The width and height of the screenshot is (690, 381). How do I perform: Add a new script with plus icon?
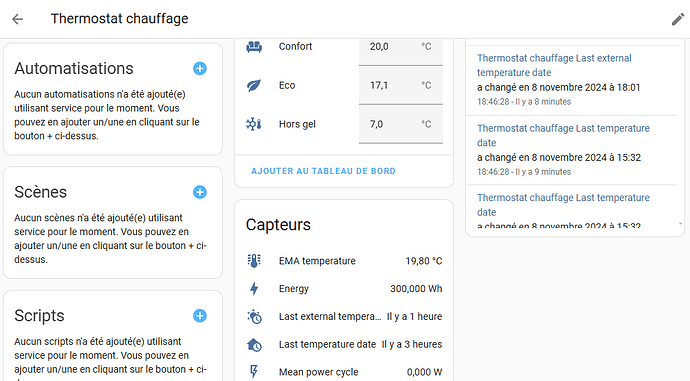[x=200, y=316]
